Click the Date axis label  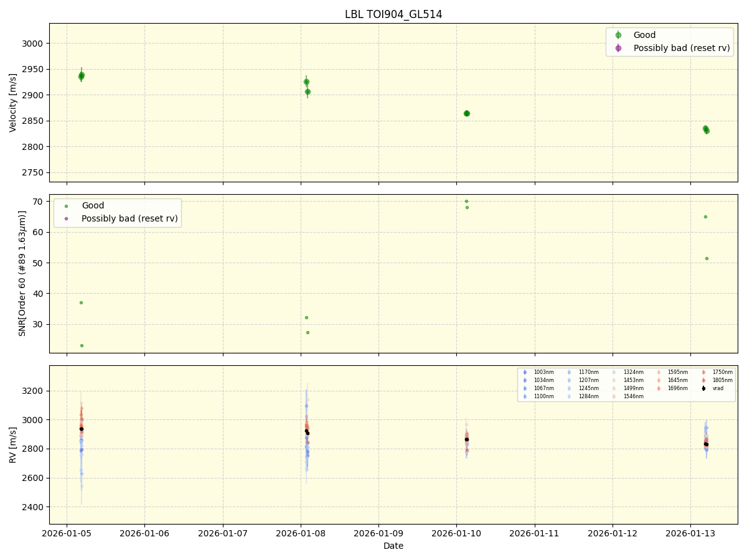point(393,546)
